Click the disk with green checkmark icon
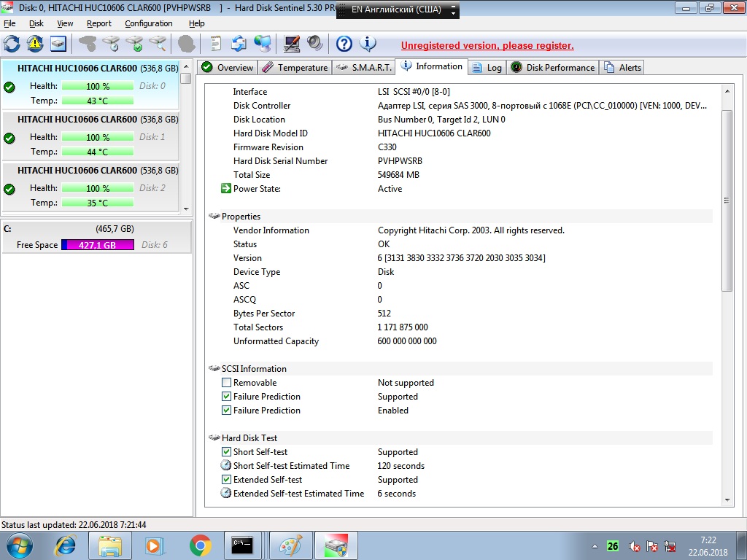Image resolution: width=747 pixels, height=560 pixels. [x=134, y=44]
